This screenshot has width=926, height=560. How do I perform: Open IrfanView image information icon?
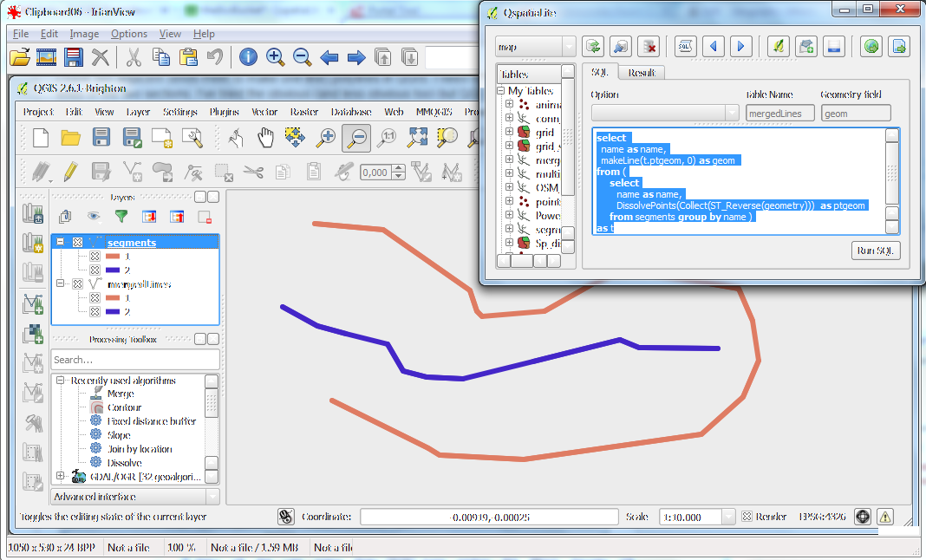(248, 57)
